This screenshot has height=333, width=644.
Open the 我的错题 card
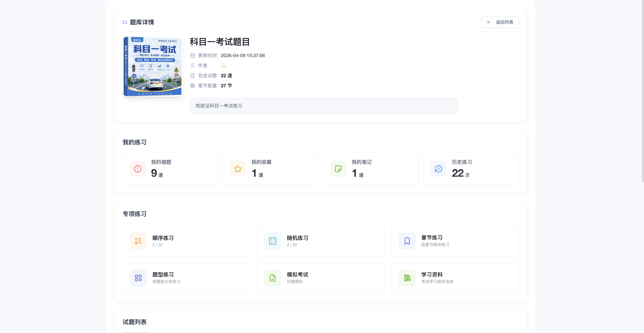(170, 169)
